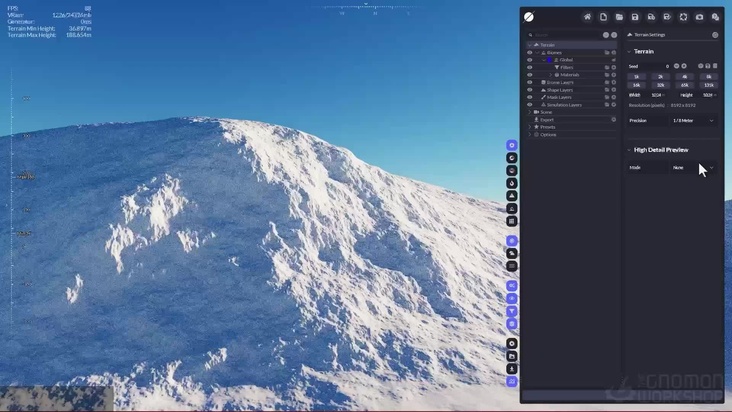Select the flame icon in vertical viewport toolbar

(512, 183)
